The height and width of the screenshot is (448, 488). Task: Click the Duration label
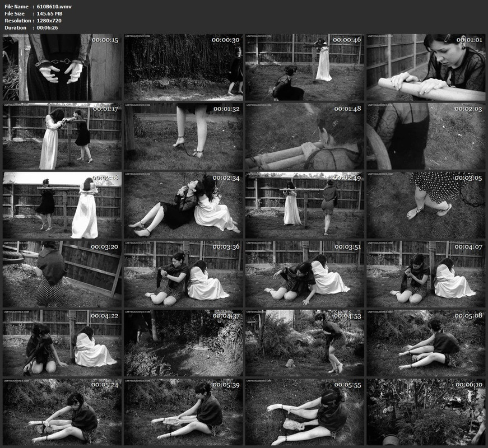pos(16,27)
